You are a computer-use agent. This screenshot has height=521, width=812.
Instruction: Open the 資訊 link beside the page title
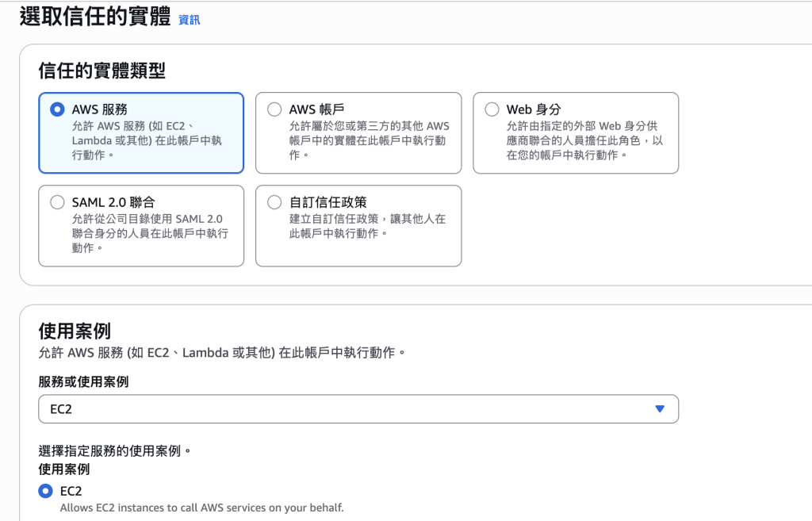[x=189, y=20]
